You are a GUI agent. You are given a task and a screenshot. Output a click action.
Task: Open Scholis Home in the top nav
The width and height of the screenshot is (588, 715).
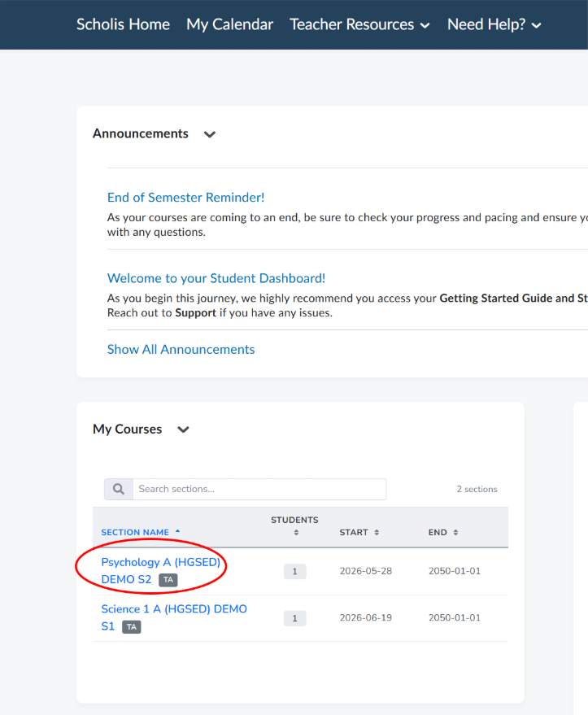[123, 24]
